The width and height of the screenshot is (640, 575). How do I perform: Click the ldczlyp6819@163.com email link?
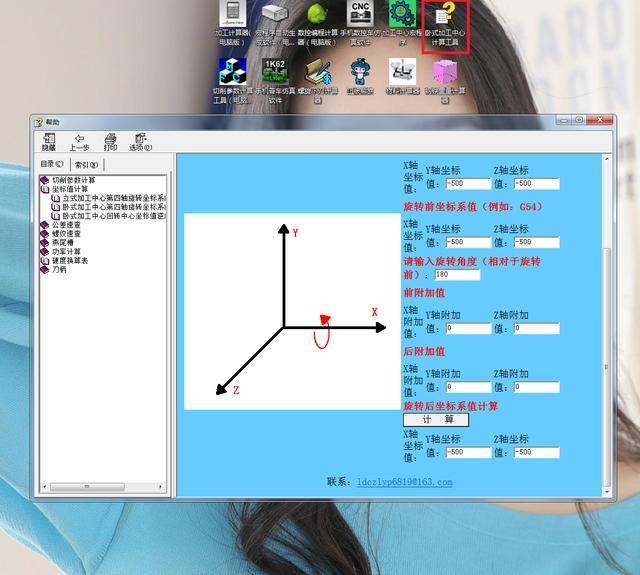click(x=405, y=482)
